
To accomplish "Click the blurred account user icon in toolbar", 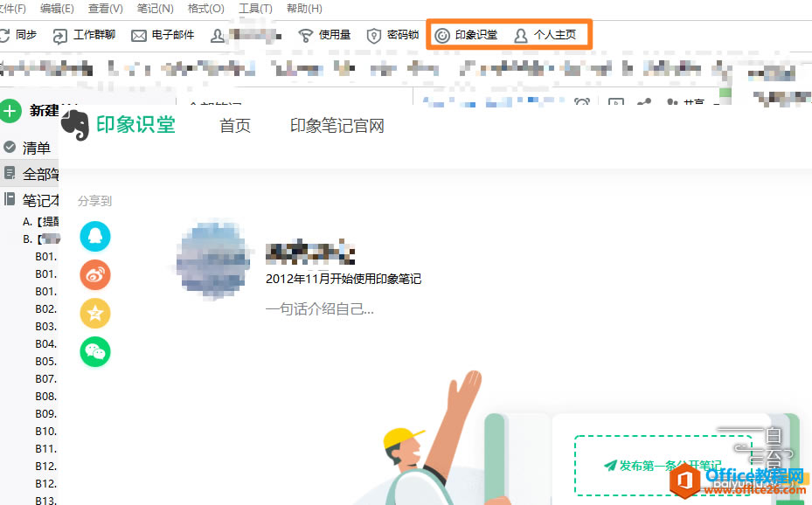I will 218,36.
